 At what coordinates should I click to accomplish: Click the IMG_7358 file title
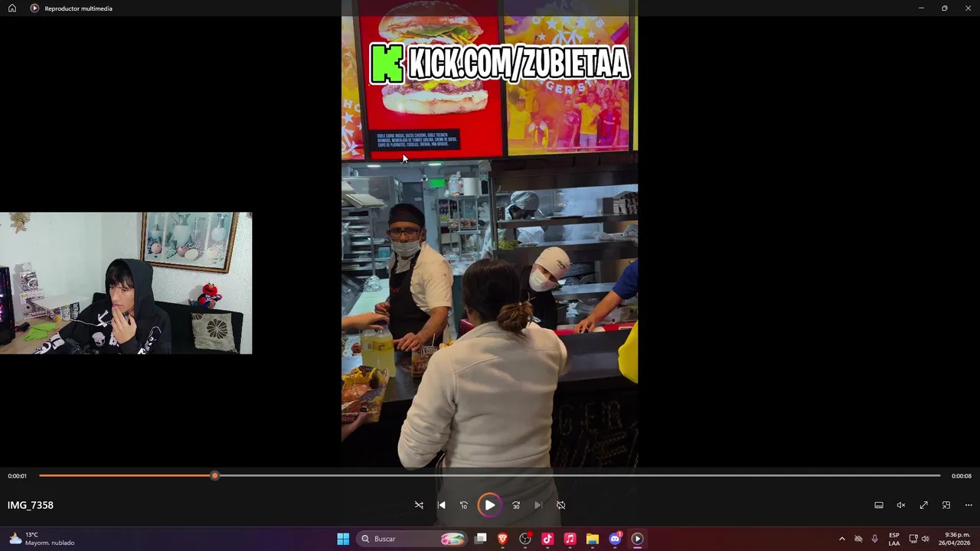[x=31, y=505]
